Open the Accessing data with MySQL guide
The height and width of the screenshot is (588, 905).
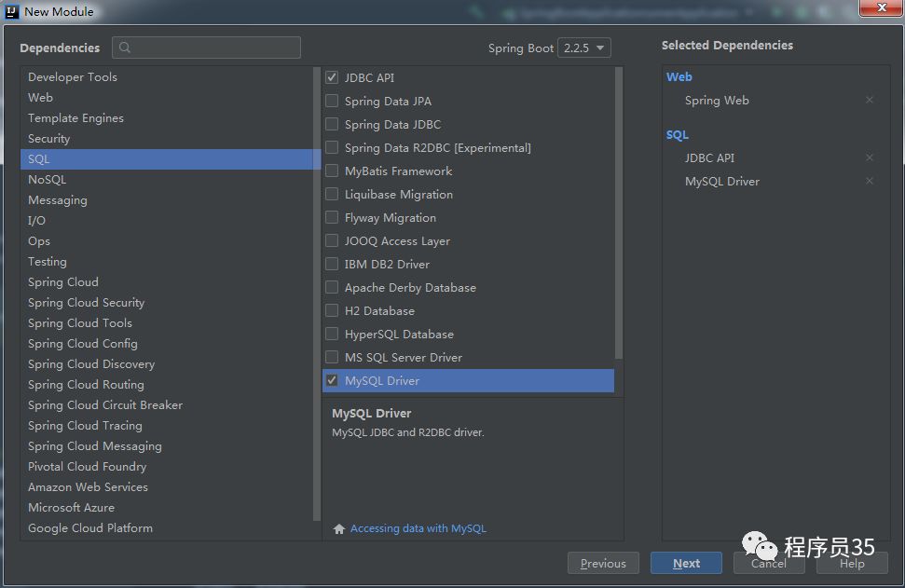pyautogui.click(x=418, y=528)
